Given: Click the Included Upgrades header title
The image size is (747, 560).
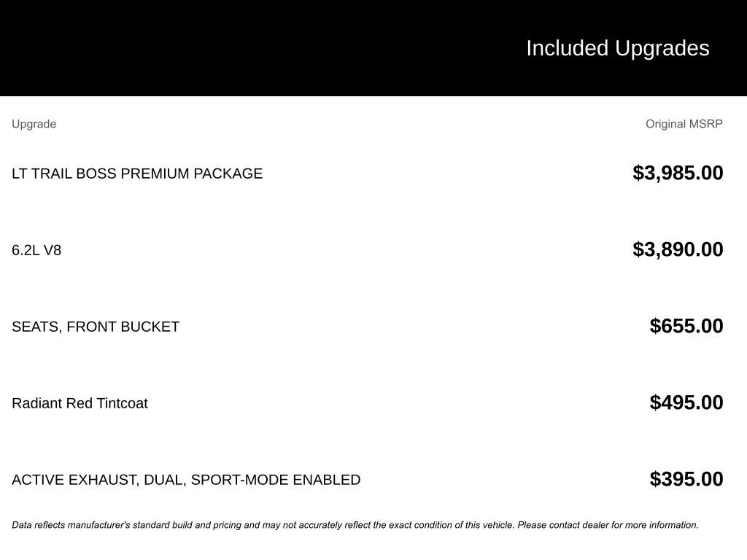Looking at the screenshot, I should click(x=617, y=49).
